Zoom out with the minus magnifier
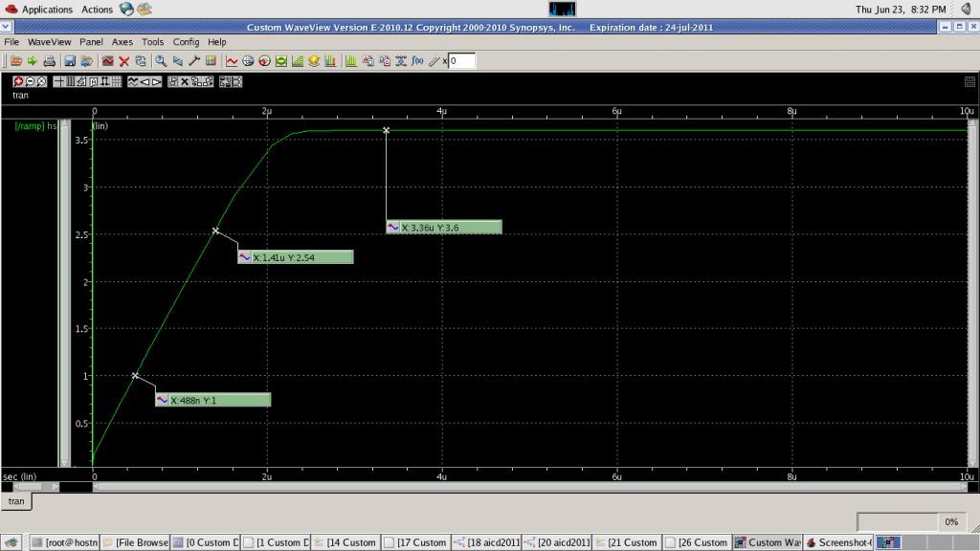Image resolution: width=980 pixels, height=551 pixels. click(x=30, y=82)
